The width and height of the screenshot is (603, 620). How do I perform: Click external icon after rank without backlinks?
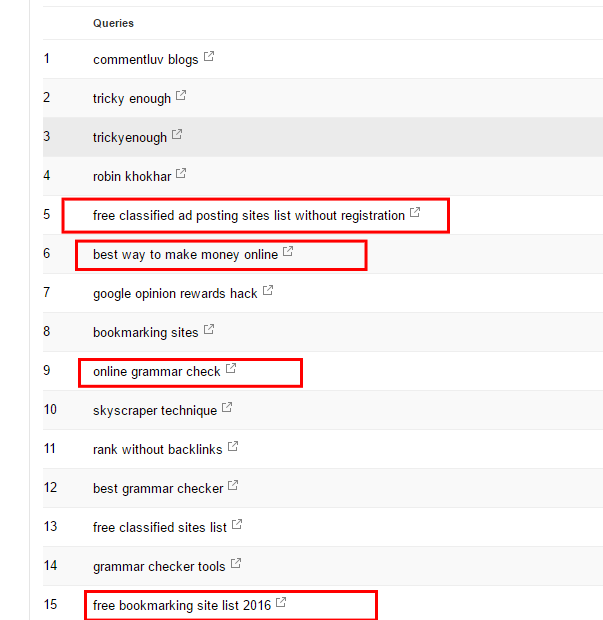coord(233,446)
